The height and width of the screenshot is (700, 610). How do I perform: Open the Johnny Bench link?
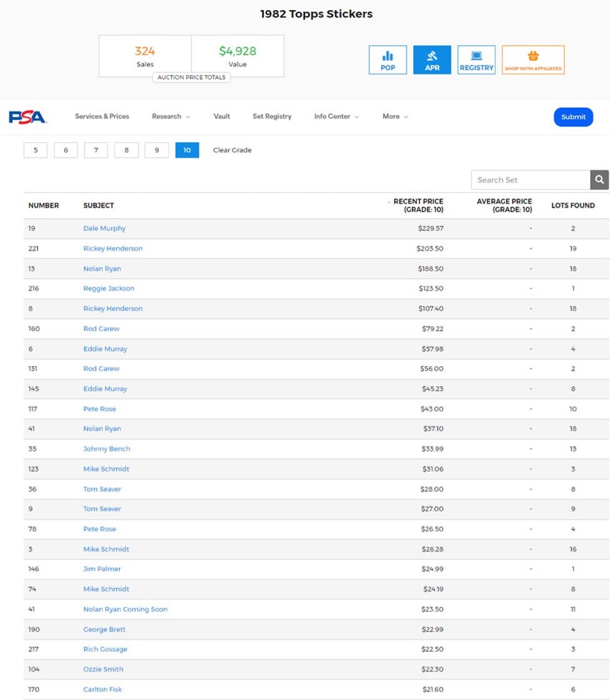tap(107, 449)
